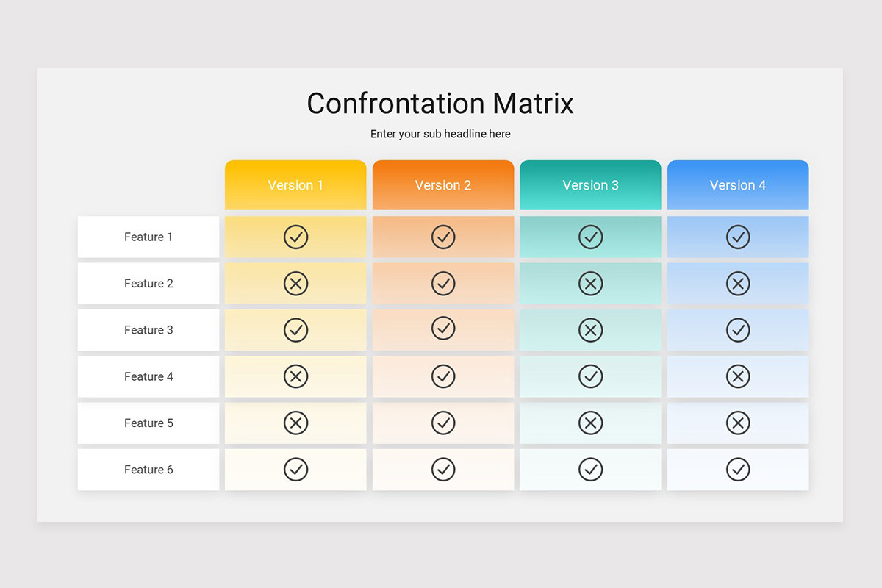Click the checkmark for Feature 1, Version 1
Image resolution: width=882 pixels, height=588 pixels.
click(x=295, y=237)
